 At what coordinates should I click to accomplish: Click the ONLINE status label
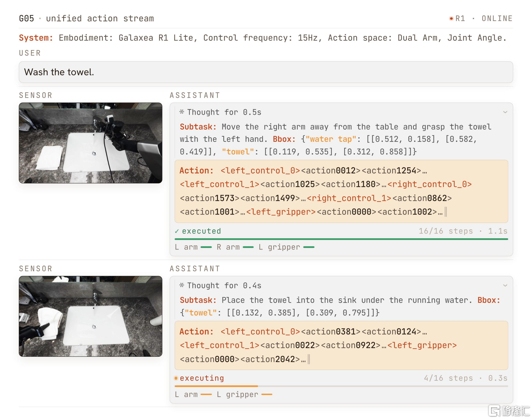click(497, 18)
